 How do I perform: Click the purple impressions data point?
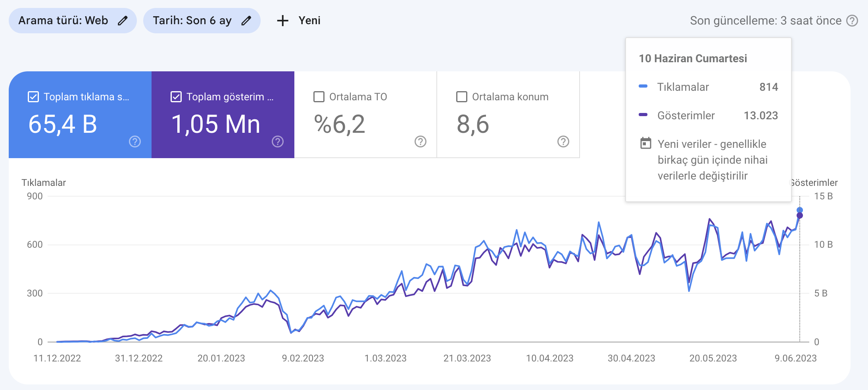coord(800,216)
